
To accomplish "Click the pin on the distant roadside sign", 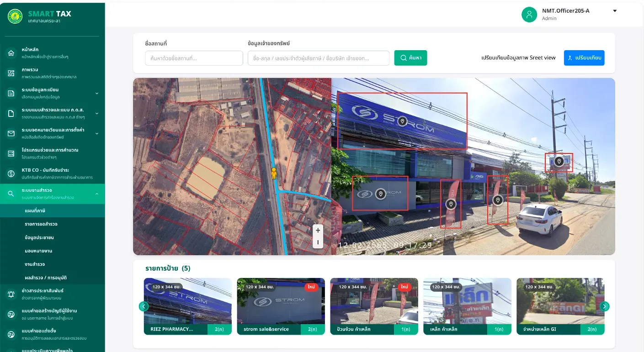I will 559,162.
